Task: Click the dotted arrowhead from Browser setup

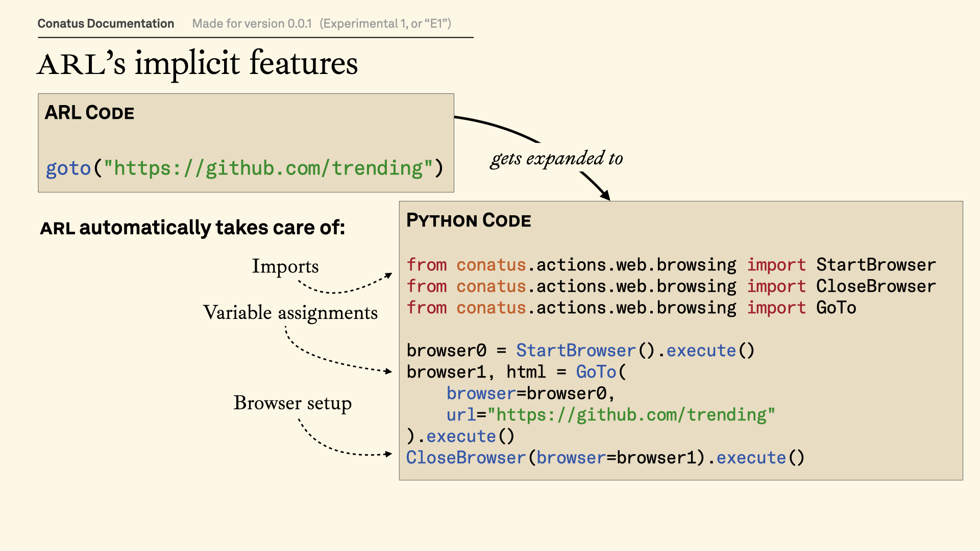Action: (x=388, y=454)
